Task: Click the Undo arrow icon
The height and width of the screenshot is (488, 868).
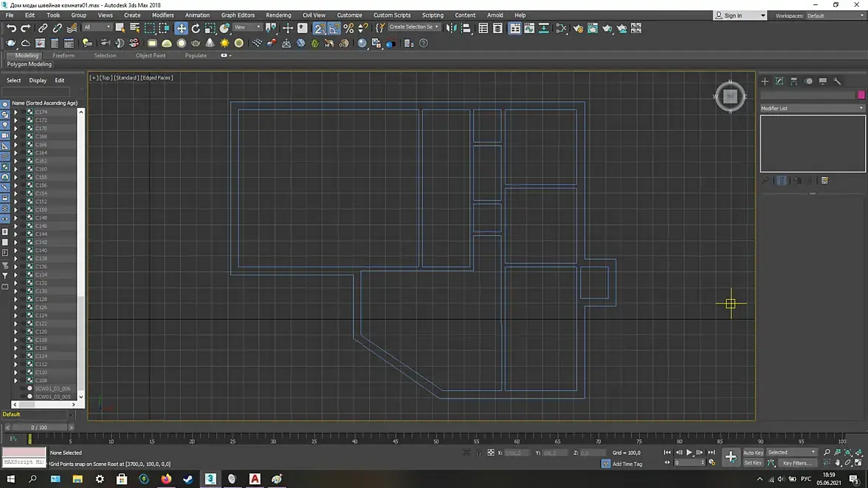Action: click(11, 28)
